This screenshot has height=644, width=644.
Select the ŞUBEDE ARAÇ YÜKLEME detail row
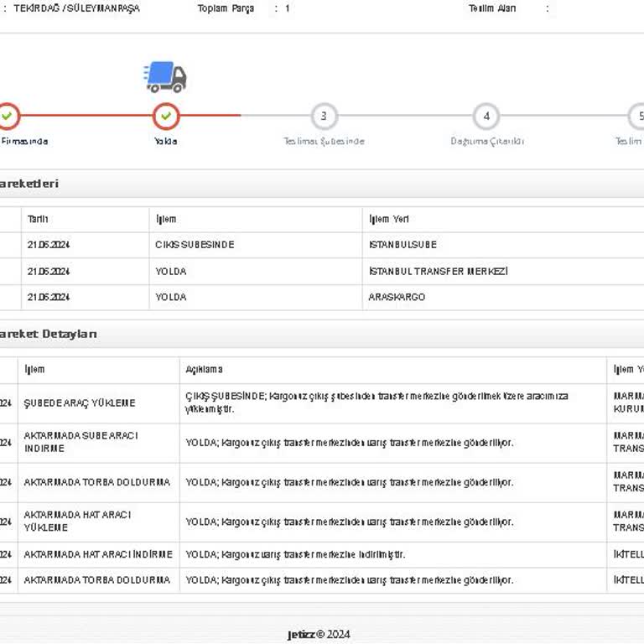click(x=322, y=403)
